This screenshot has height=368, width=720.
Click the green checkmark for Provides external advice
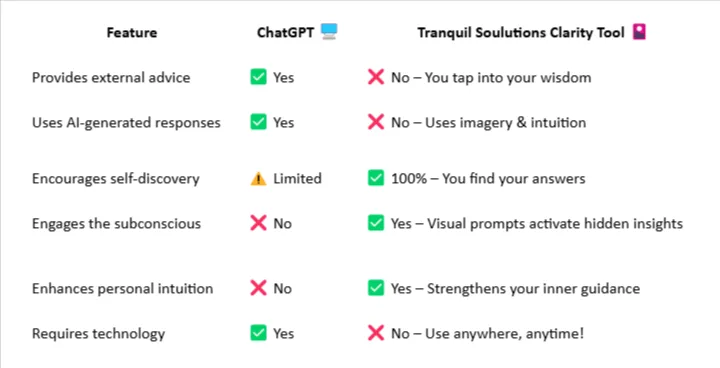[259, 77]
